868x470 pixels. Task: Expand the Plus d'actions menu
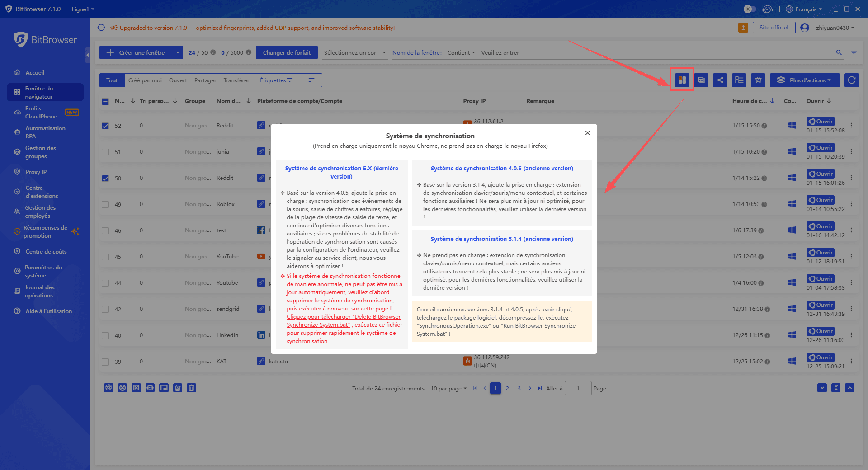[805, 80]
